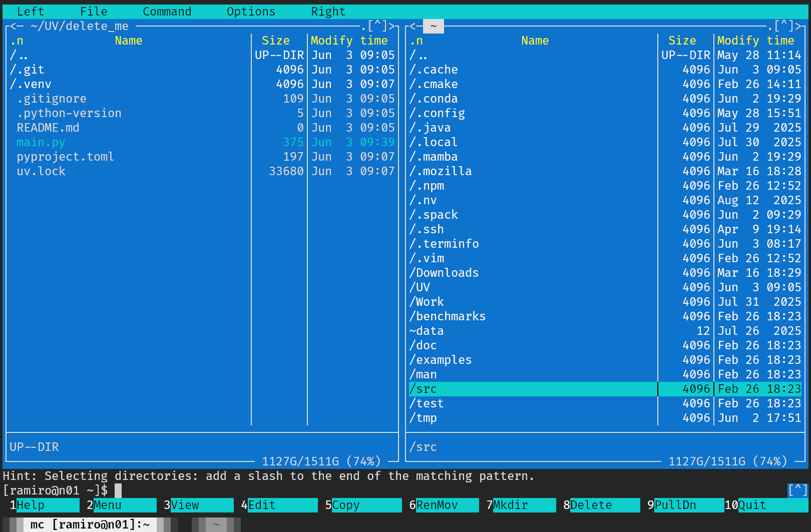This screenshot has height=532, width=811.
Task: Select the /benchmarks directory
Action: coord(605,316)
